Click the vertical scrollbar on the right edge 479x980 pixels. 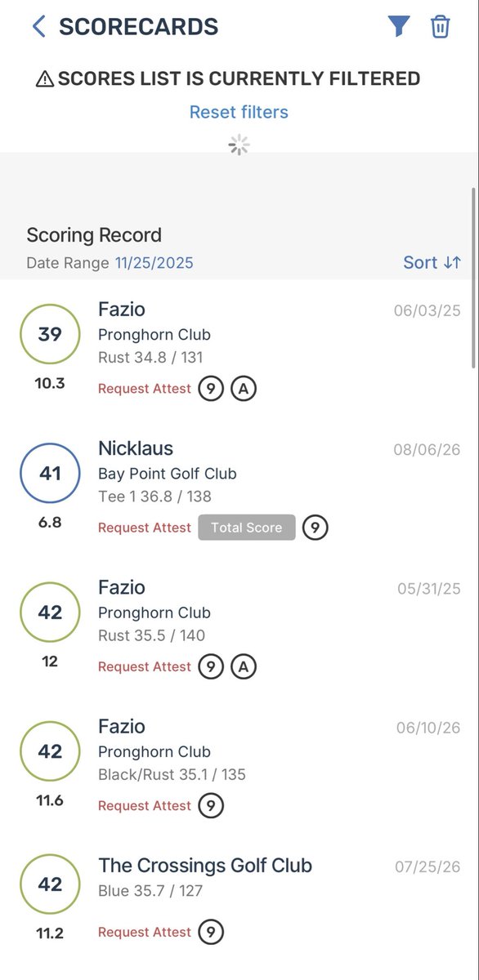[x=473, y=278]
